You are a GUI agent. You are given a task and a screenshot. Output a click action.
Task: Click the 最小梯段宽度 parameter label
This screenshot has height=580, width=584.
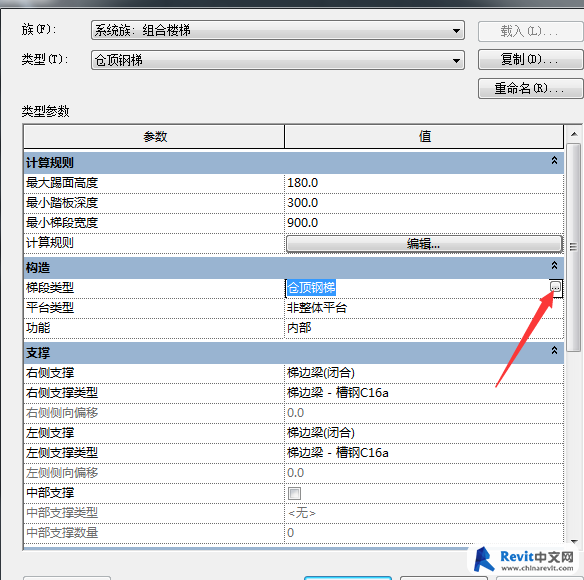coord(62,223)
